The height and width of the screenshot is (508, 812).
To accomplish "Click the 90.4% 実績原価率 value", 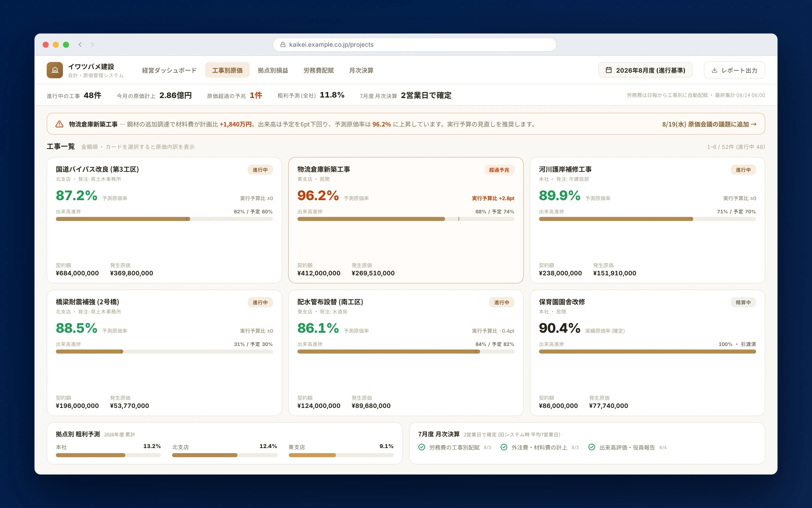I will 560,328.
